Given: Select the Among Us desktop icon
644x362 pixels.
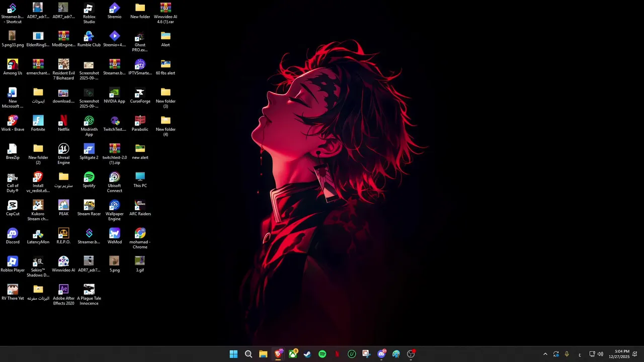Looking at the screenshot, I should click(x=13, y=67).
